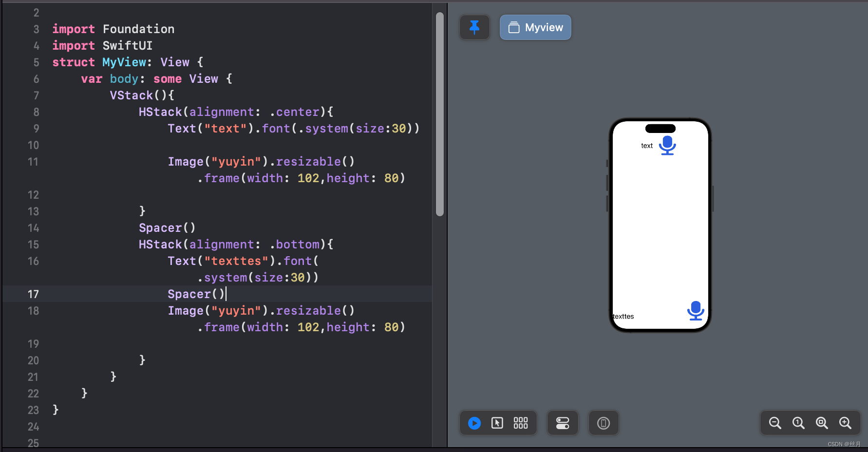This screenshot has width=868, height=452.
Task: Click the preview on device icon
Action: point(604,423)
